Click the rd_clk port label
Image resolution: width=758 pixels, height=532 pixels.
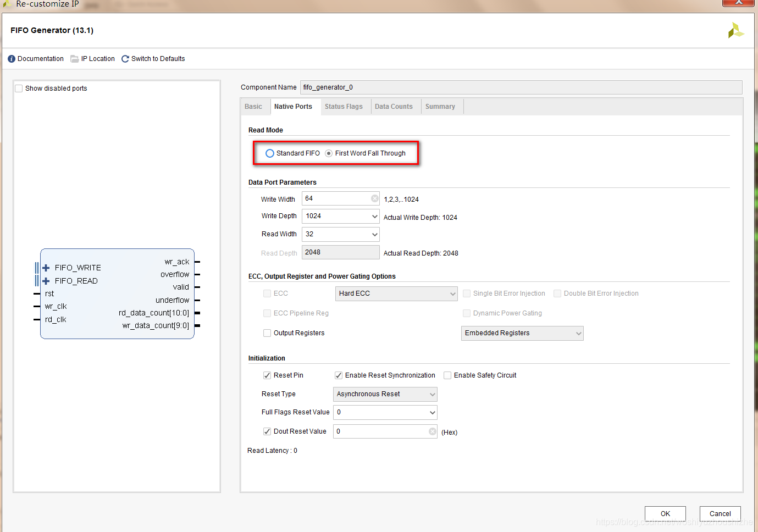pyautogui.click(x=56, y=319)
